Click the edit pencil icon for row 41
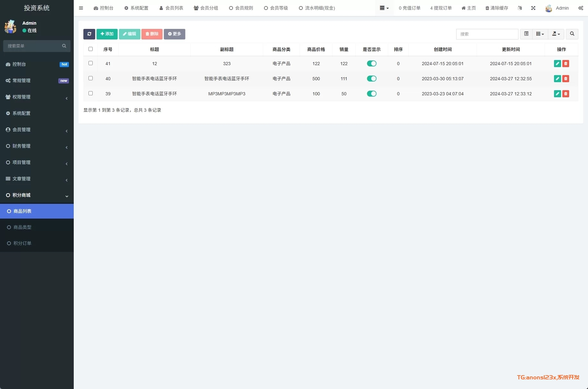This screenshot has height=389, width=588. pos(557,64)
